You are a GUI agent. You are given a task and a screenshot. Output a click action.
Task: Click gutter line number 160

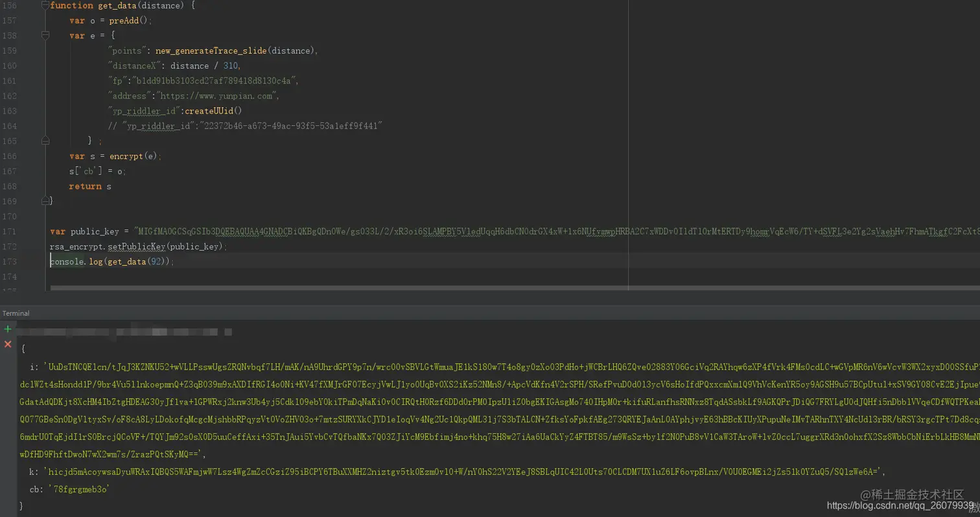[9, 66]
